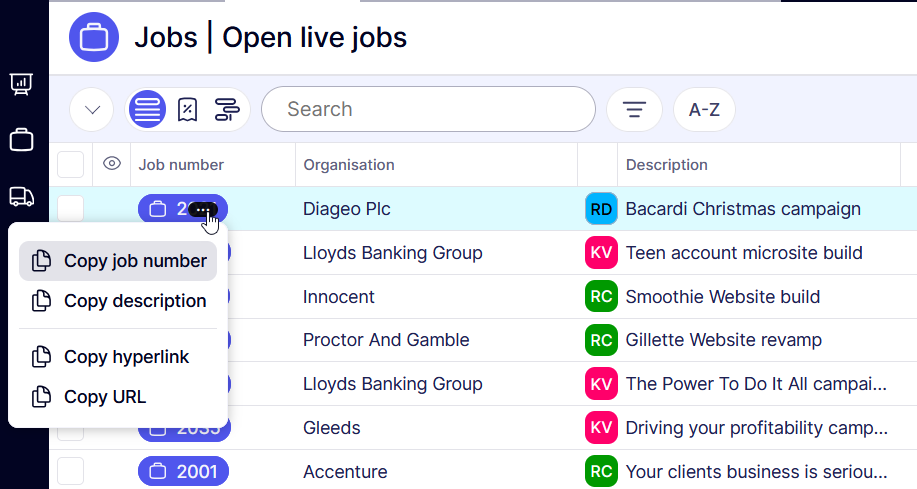The height and width of the screenshot is (489, 917).
Task: Tick the checkbox for Diageo Plc row
Action: (70, 208)
